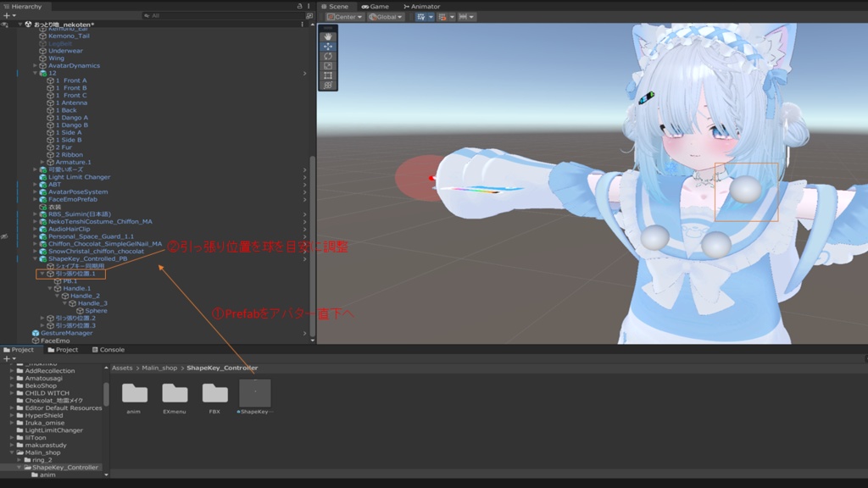Expand 引っ張り位置.3 node
The width and height of the screenshot is (868, 488).
42,325
